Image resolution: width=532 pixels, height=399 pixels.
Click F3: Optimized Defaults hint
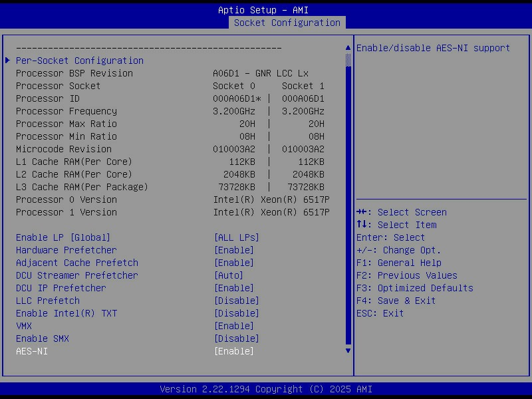click(414, 288)
